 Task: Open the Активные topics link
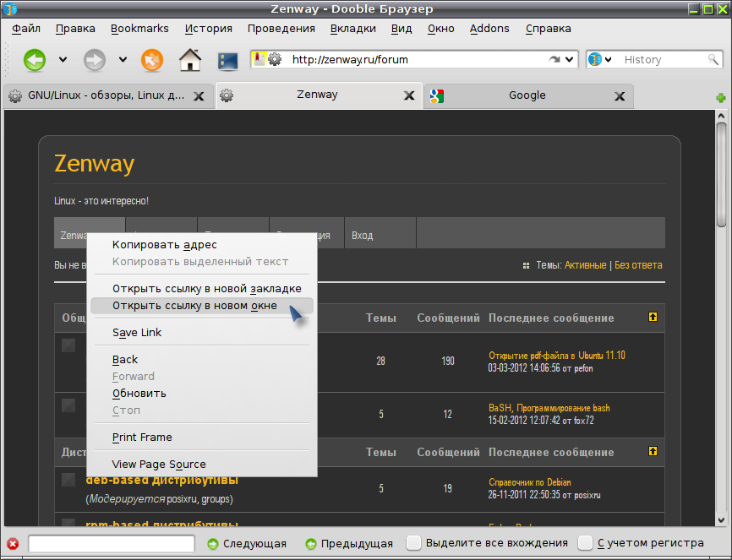[x=586, y=265]
